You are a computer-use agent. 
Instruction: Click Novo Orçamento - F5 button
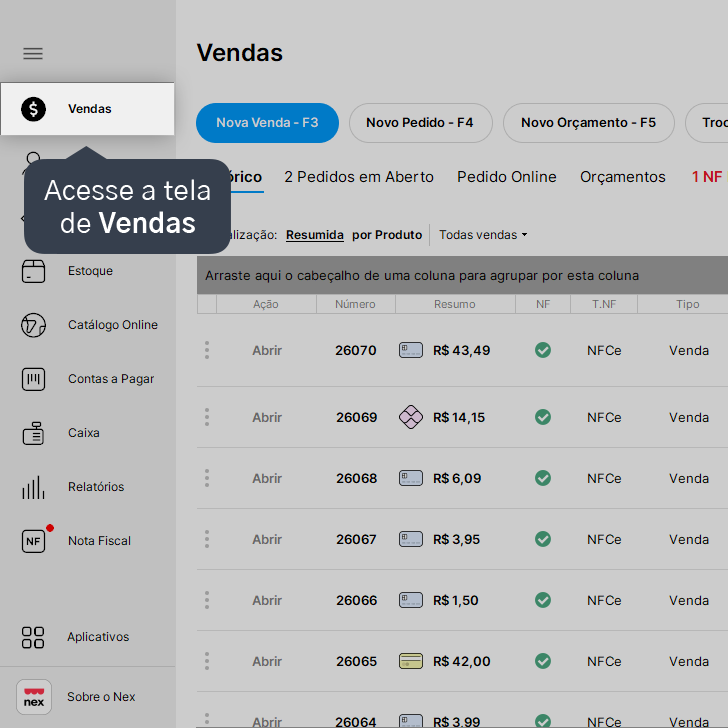click(x=589, y=123)
